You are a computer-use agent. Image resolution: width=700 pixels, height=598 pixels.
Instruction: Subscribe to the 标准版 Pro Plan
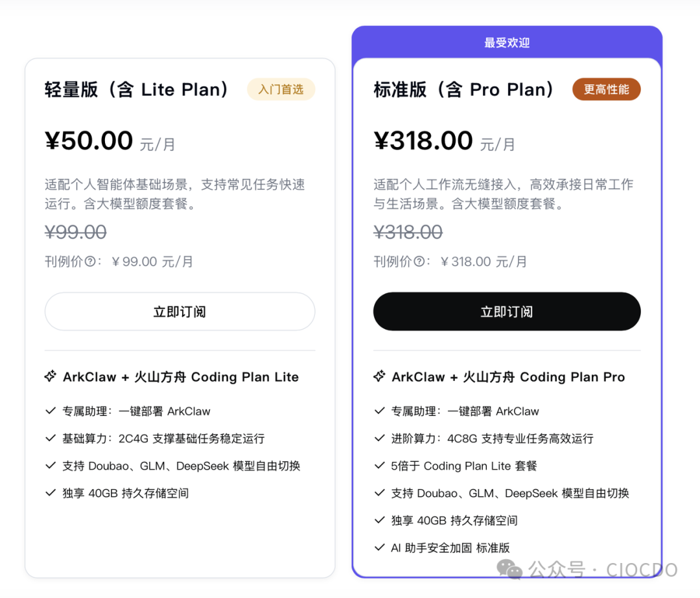507,312
